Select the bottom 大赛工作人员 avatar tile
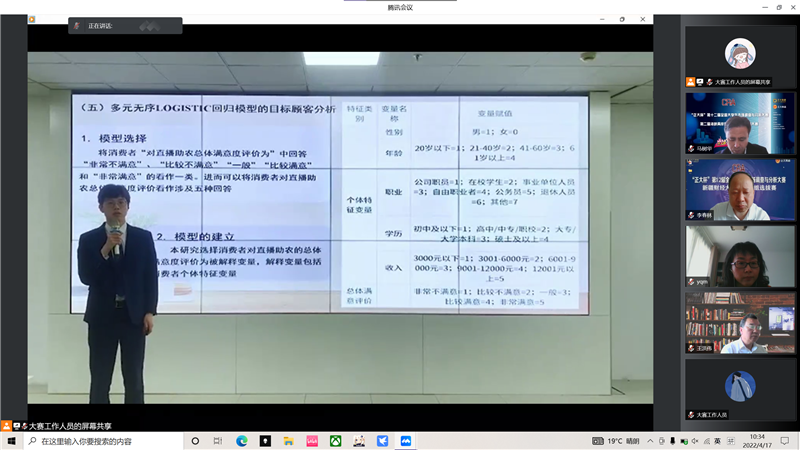The image size is (800, 450). tap(740, 388)
